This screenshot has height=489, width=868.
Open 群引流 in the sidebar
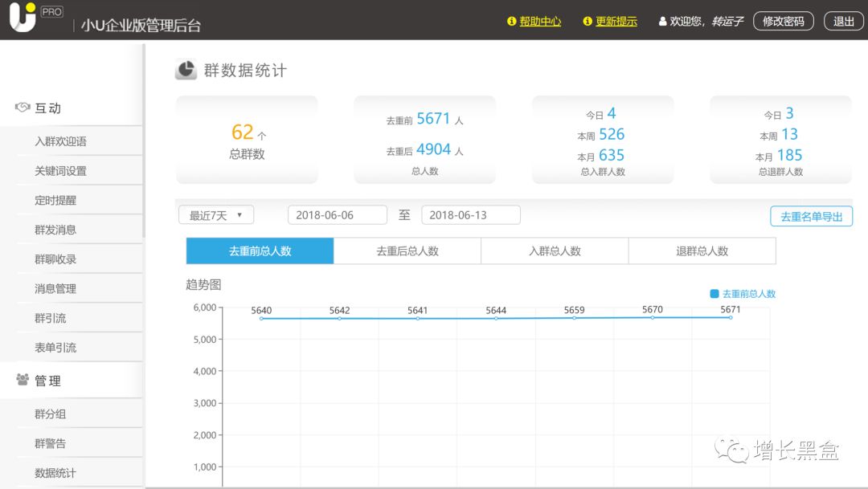coord(51,318)
